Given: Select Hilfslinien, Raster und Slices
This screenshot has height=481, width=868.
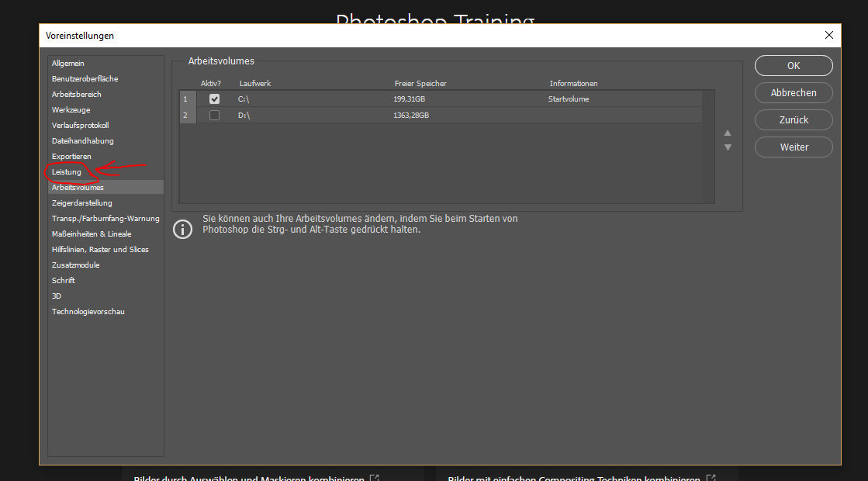Looking at the screenshot, I should coord(100,250).
